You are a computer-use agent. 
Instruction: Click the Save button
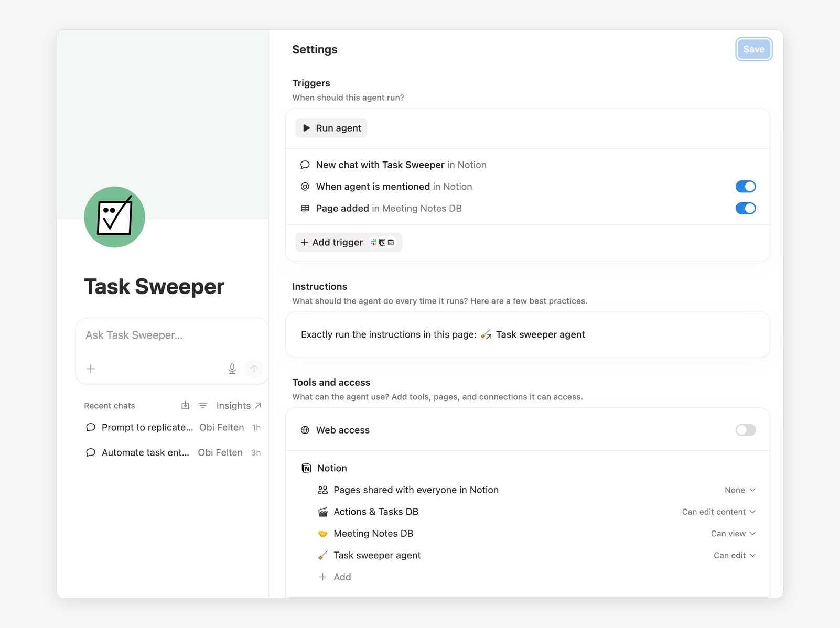(753, 49)
